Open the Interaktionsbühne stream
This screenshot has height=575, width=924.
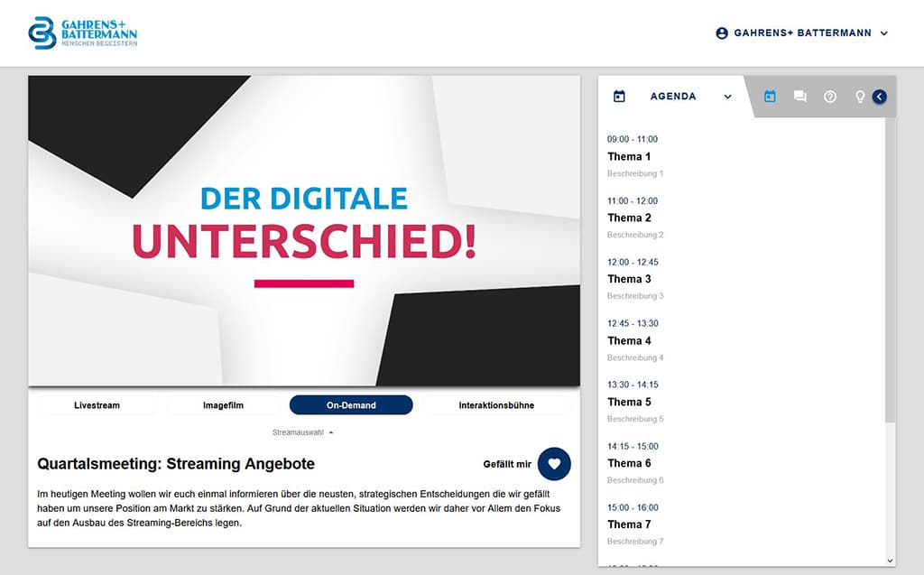495,405
